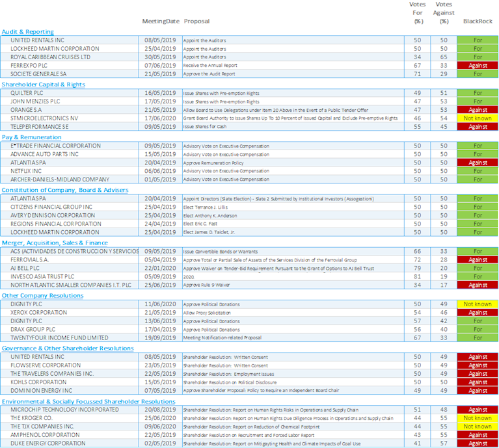Open the Other Company Resolutions link
499x448 pixels.
pyautogui.click(x=43, y=296)
